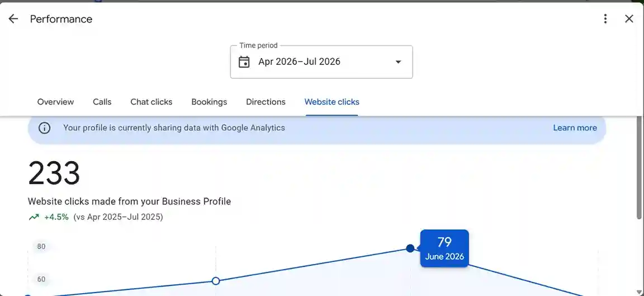The width and height of the screenshot is (644, 296).
Task: Click the 60 axis label
Action: point(41,280)
